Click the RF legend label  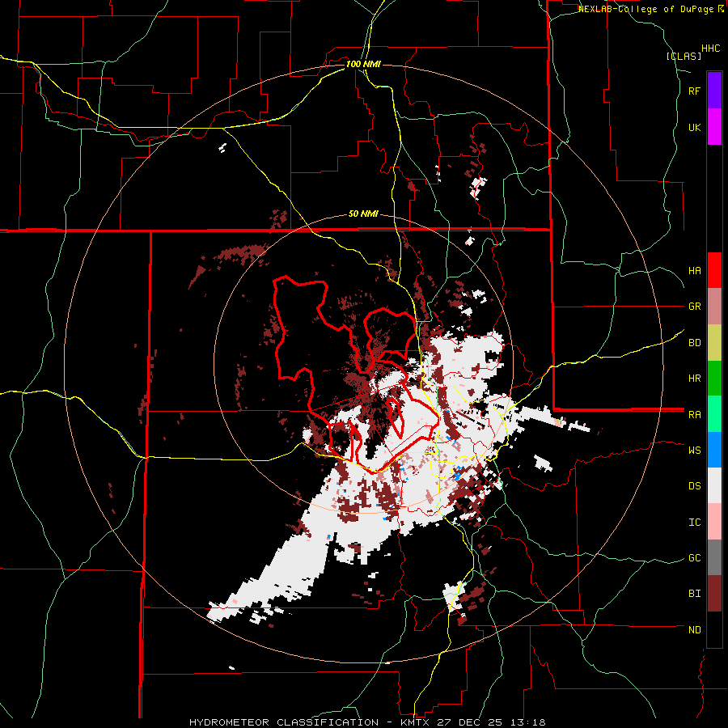(x=694, y=91)
